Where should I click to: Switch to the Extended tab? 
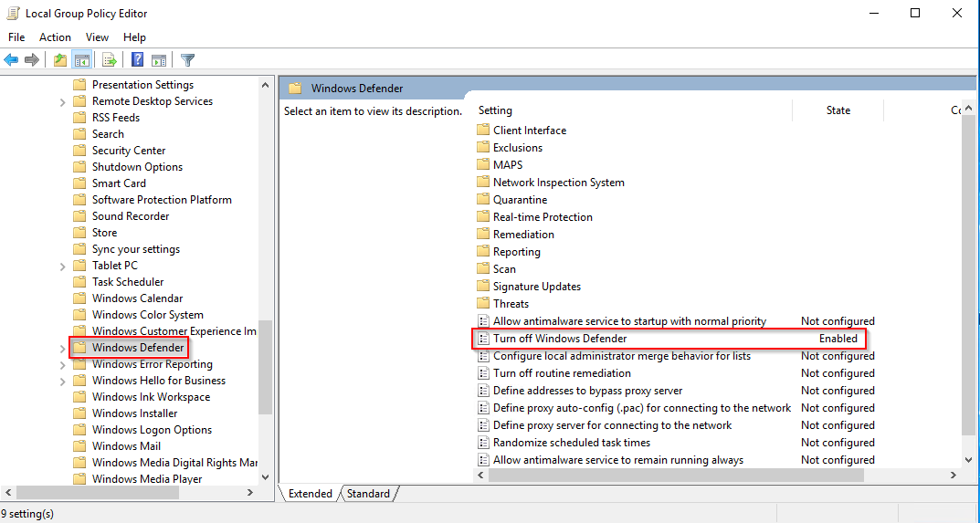(310, 494)
